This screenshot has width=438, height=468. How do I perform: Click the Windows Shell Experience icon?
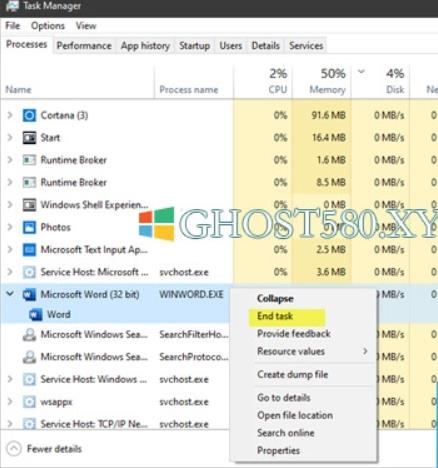tap(29, 205)
